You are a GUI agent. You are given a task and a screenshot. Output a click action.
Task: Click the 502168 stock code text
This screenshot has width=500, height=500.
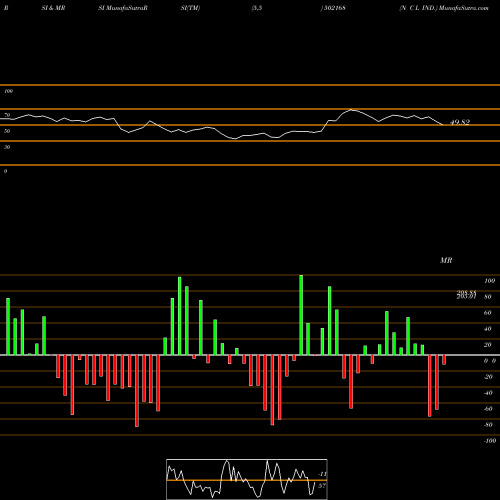tap(334, 8)
